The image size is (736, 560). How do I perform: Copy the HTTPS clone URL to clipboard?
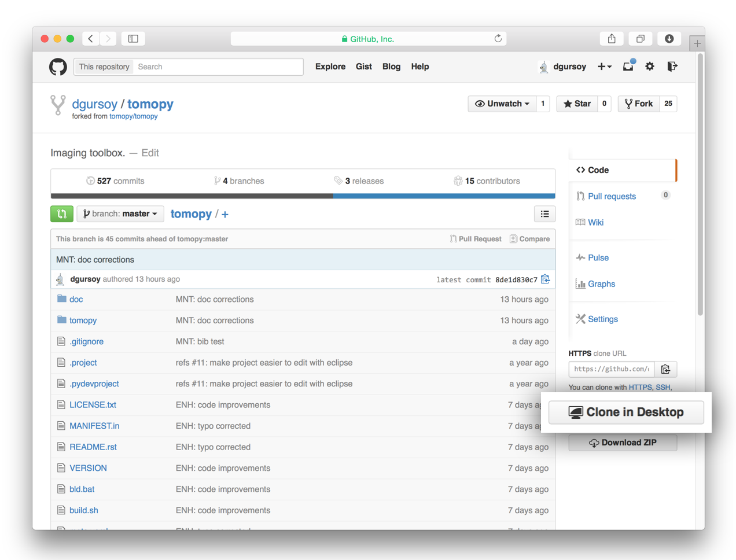665,369
